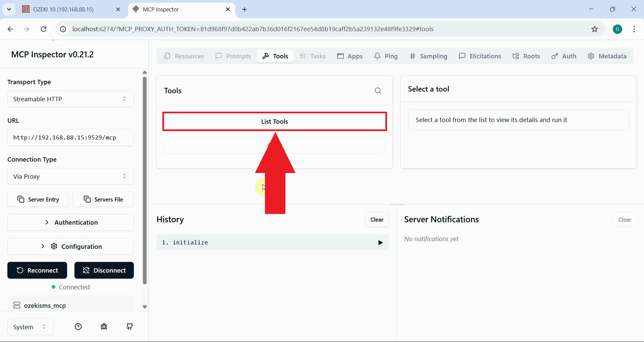The height and width of the screenshot is (342, 644).
Task: Open the help question mark icon
Action: (78, 327)
